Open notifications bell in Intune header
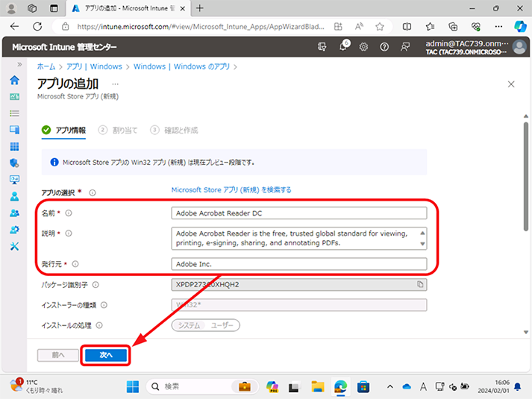This screenshot has height=399, width=532. [343, 46]
